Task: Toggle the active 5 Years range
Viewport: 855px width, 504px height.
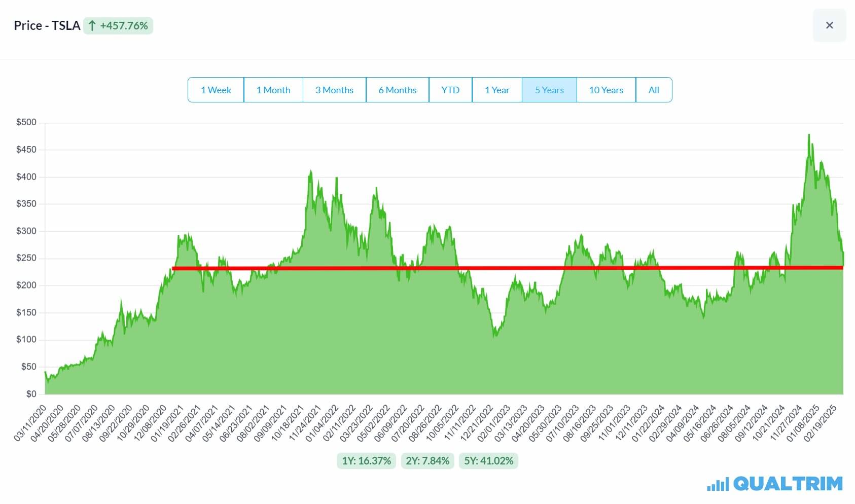Action: point(549,90)
